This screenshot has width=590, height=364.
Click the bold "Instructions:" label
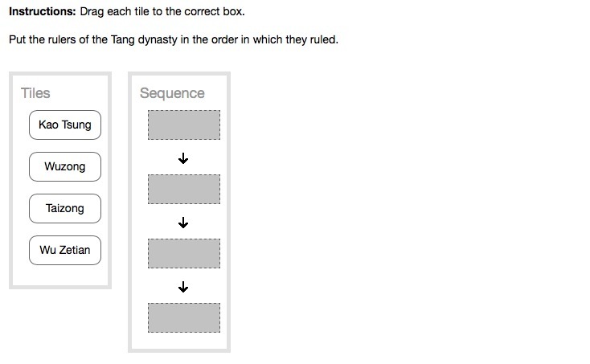(x=43, y=12)
